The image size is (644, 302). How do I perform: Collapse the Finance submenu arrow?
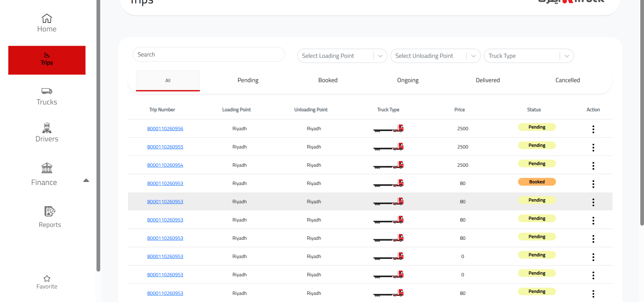click(x=86, y=181)
